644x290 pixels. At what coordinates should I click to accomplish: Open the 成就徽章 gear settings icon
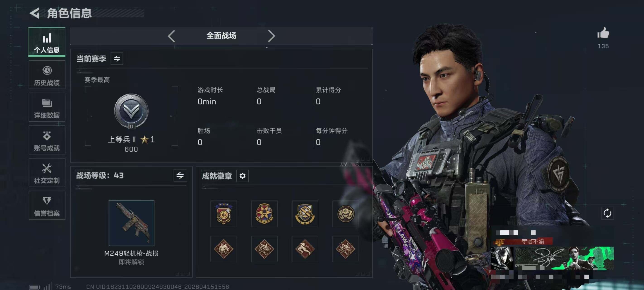(x=242, y=176)
